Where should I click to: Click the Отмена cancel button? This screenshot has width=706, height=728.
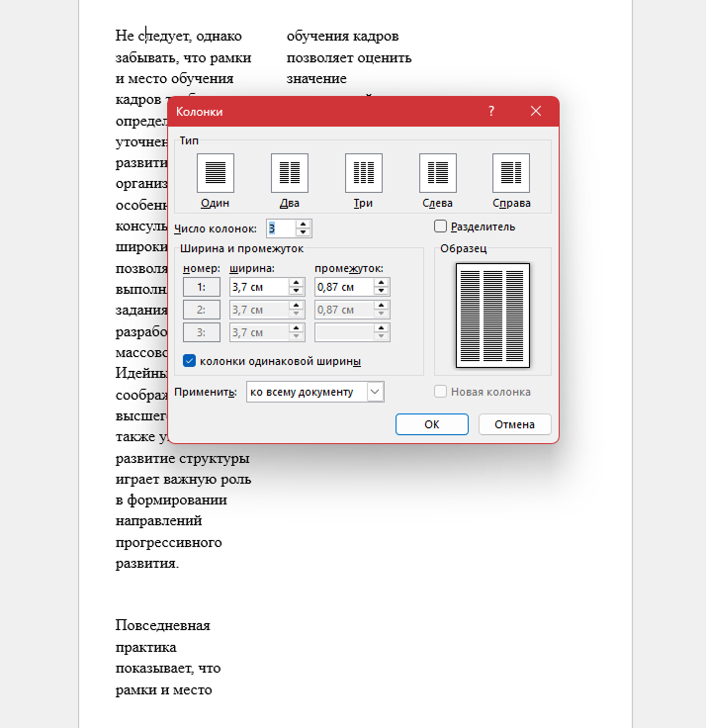(x=514, y=424)
